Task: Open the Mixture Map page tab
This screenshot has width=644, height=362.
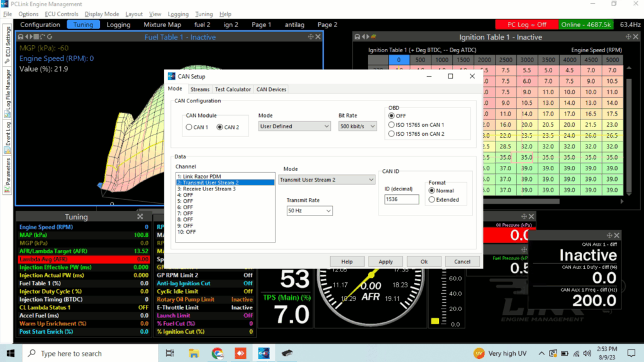Action: coord(162,25)
